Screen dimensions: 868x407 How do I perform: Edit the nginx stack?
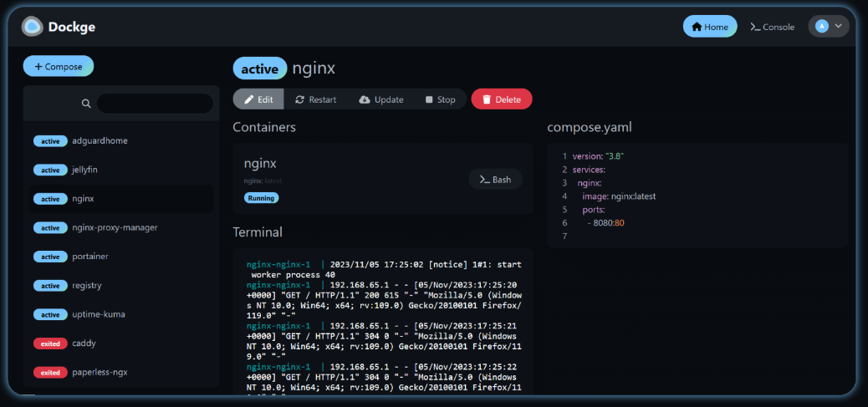point(258,99)
